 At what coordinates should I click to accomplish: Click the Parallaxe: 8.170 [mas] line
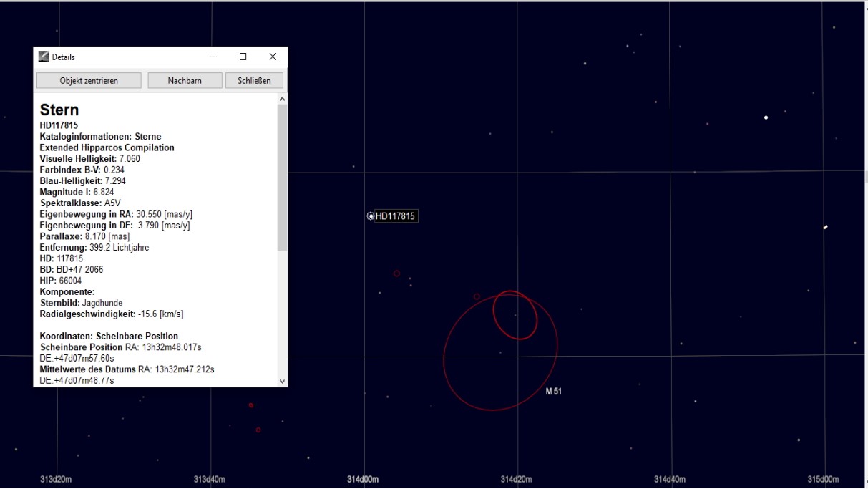point(84,236)
